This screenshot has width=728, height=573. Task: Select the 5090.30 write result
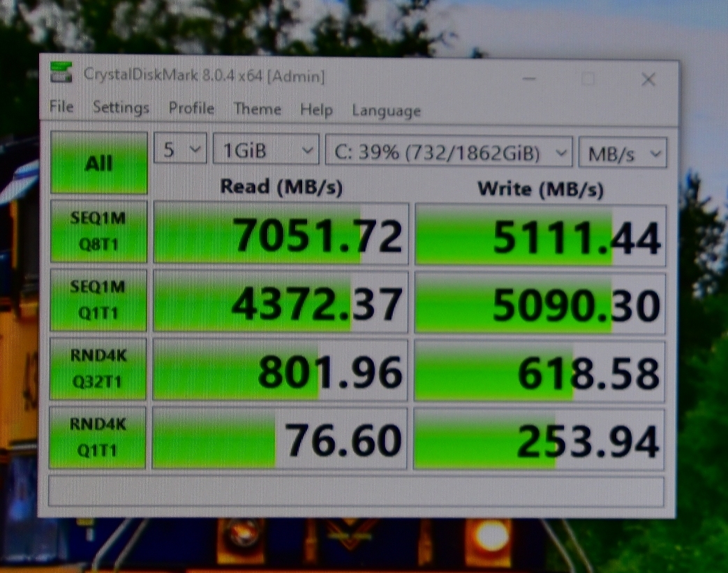click(x=540, y=304)
